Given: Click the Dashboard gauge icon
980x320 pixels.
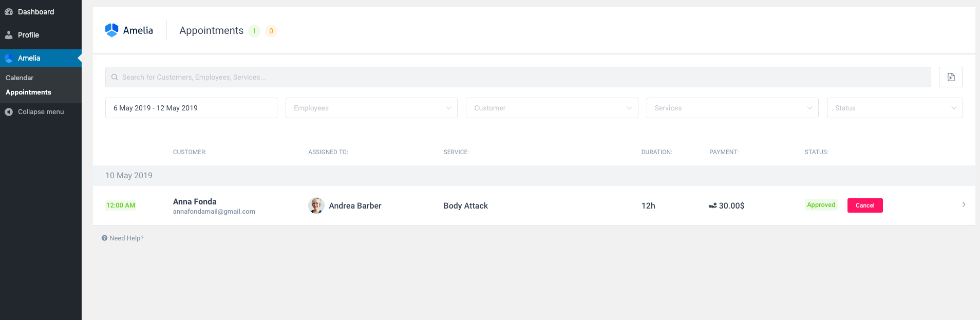Looking at the screenshot, I should (x=9, y=12).
